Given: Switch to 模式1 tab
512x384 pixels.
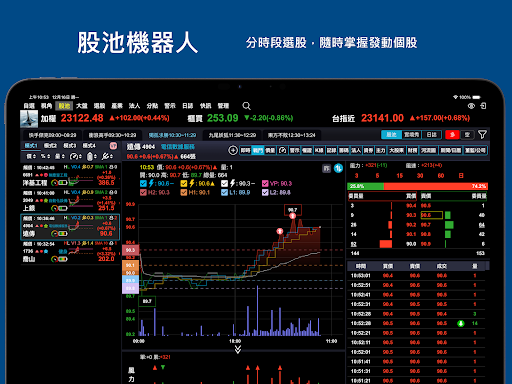Looking at the screenshot, I should point(31,146).
